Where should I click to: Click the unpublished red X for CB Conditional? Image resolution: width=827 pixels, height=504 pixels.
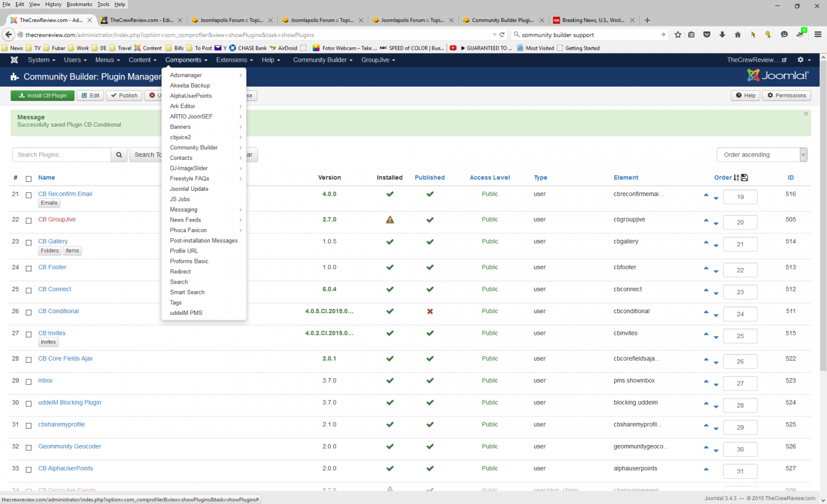click(430, 312)
